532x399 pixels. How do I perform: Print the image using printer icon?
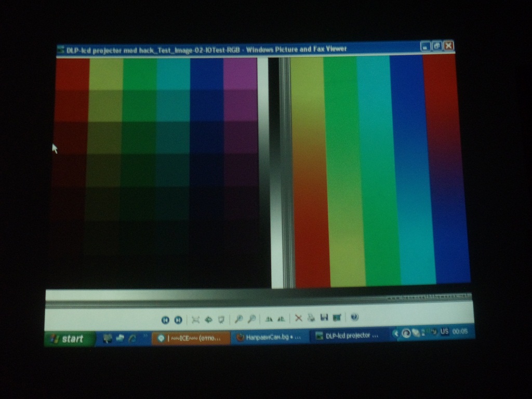pyautogui.click(x=311, y=318)
